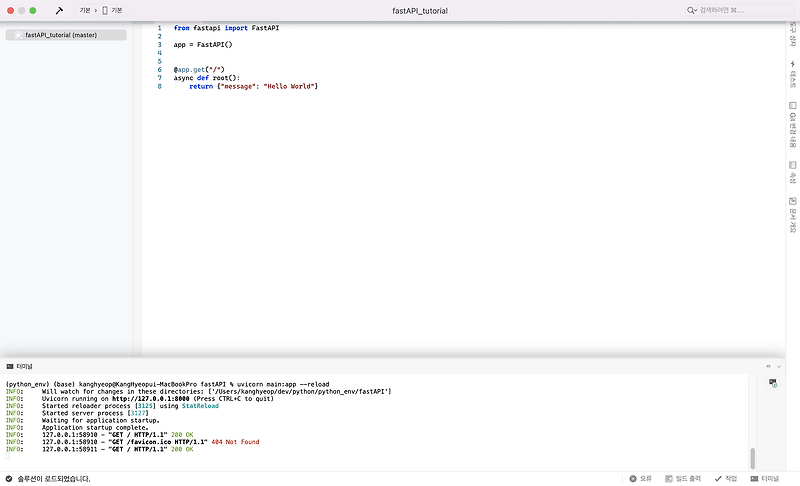Click the fastAPI_tutorial solution folder icon
The height and width of the screenshot is (486, 800).
[x=19, y=35]
